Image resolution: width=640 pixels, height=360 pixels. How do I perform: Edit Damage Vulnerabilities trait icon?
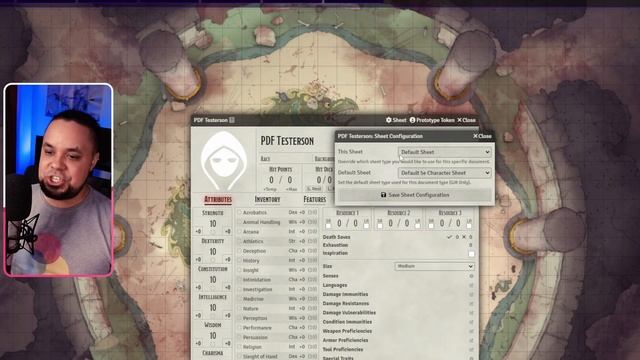(x=471, y=313)
